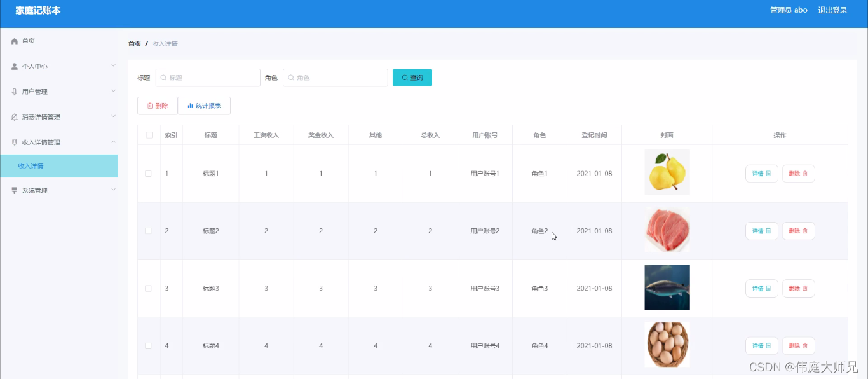Click the 首页 breadcrumb link
868x379 pixels.
(135, 44)
